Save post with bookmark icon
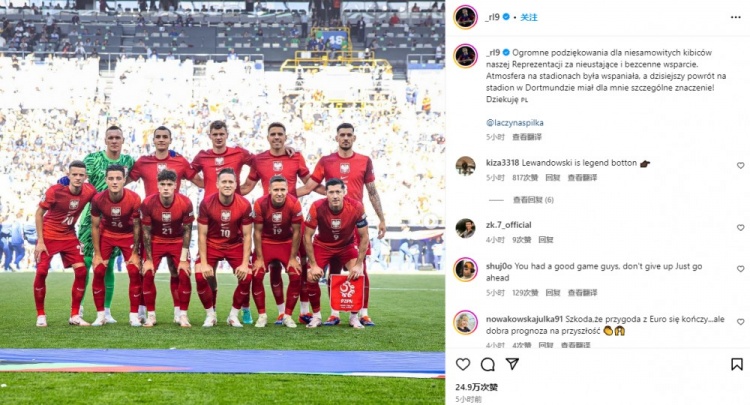This screenshot has width=750, height=405. pyautogui.click(x=737, y=364)
